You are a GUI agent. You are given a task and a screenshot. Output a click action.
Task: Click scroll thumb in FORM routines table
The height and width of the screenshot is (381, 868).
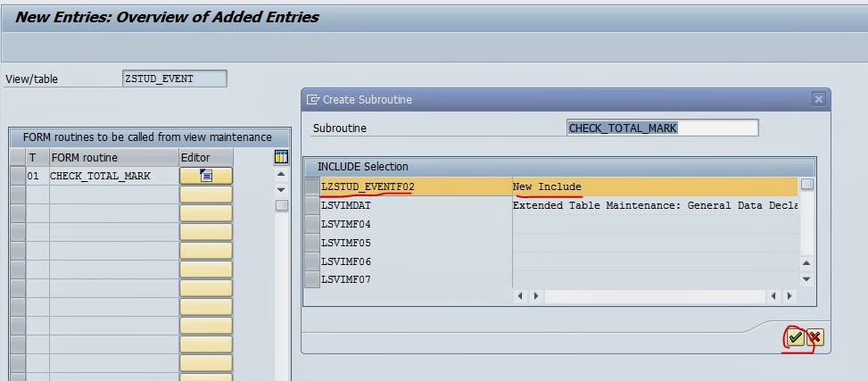point(282,205)
